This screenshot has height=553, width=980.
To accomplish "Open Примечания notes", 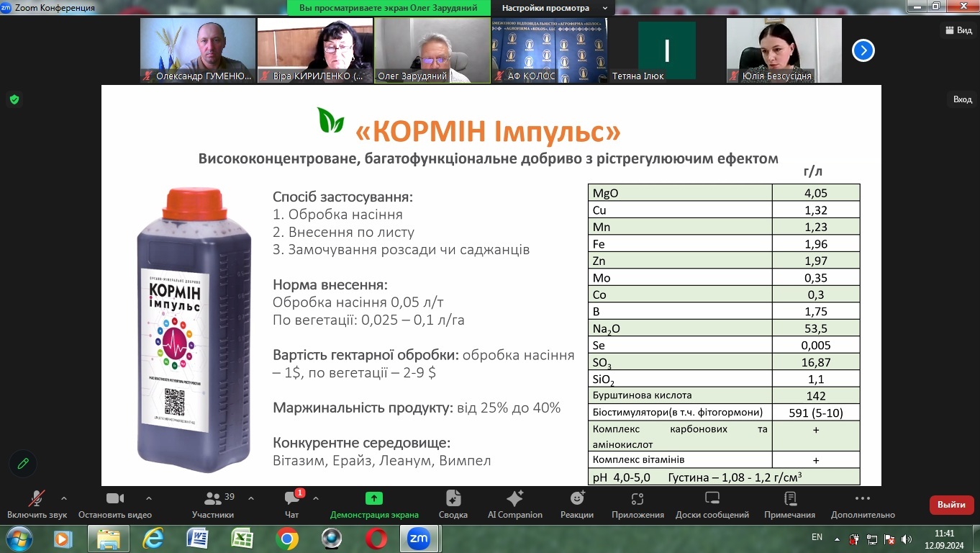I will 790,504.
